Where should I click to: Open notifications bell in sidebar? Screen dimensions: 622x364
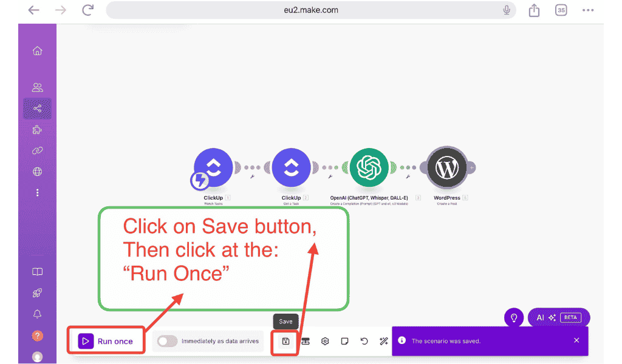(x=37, y=314)
